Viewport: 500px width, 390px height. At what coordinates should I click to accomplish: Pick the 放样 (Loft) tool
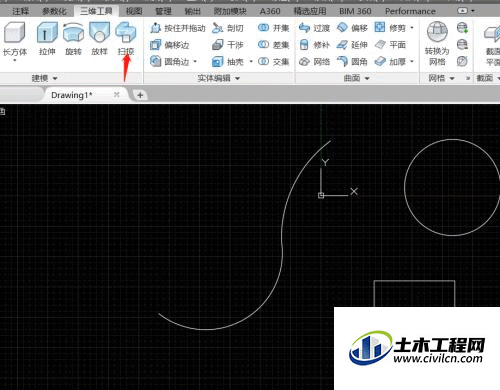pyautogui.click(x=99, y=38)
